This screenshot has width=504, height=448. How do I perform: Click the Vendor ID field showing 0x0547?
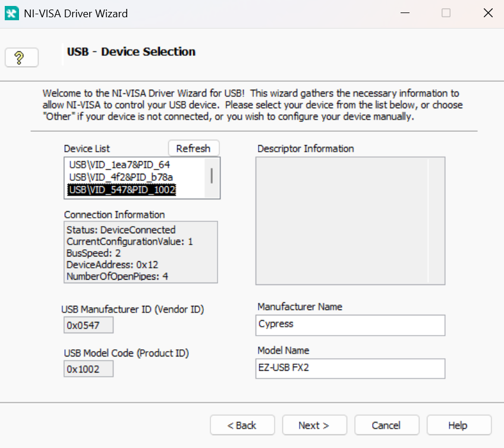coord(89,325)
